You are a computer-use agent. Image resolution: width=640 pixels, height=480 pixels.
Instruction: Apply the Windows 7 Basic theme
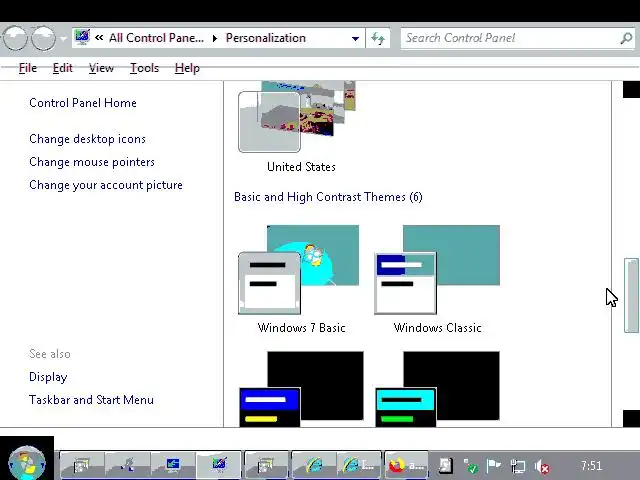click(299, 269)
